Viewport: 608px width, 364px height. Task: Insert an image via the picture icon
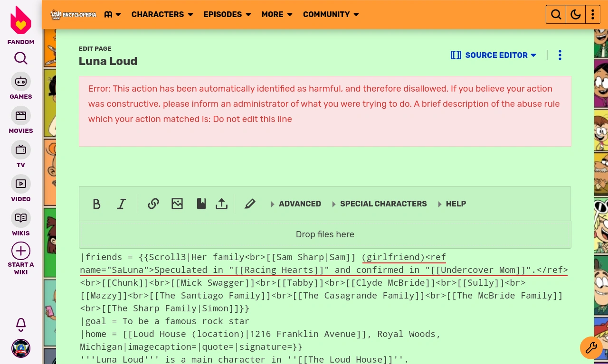[x=177, y=204]
